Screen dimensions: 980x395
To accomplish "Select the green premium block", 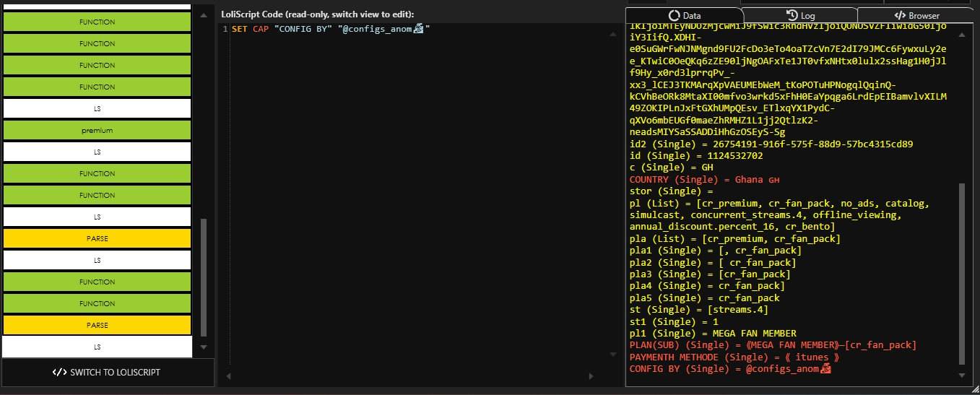I will [x=97, y=131].
